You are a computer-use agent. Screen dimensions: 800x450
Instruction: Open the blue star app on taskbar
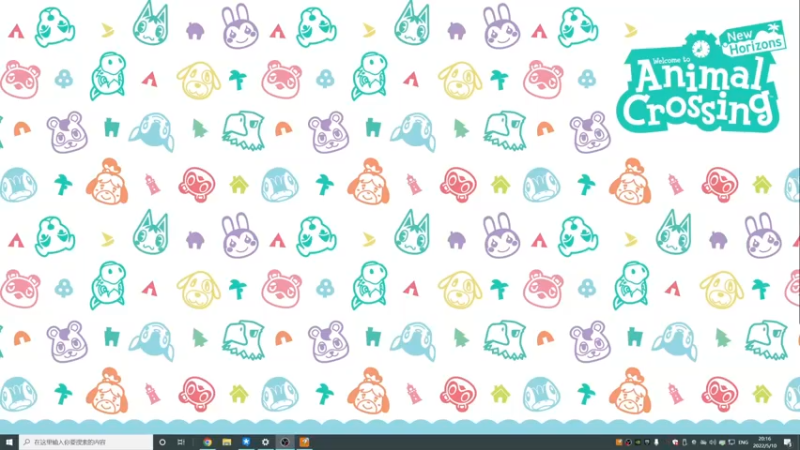pyautogui.click(x=246, y=442)
